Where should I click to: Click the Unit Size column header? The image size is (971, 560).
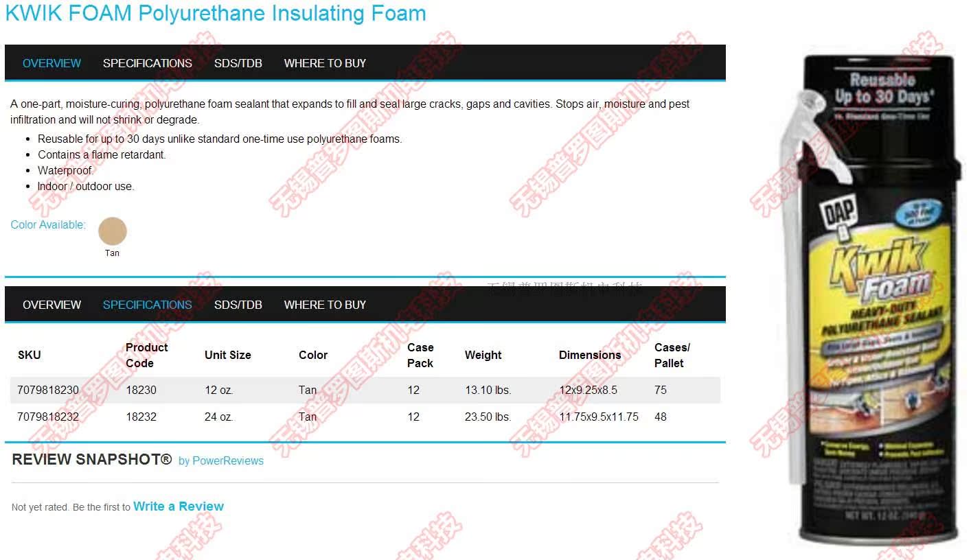click(x=228, y=355)
